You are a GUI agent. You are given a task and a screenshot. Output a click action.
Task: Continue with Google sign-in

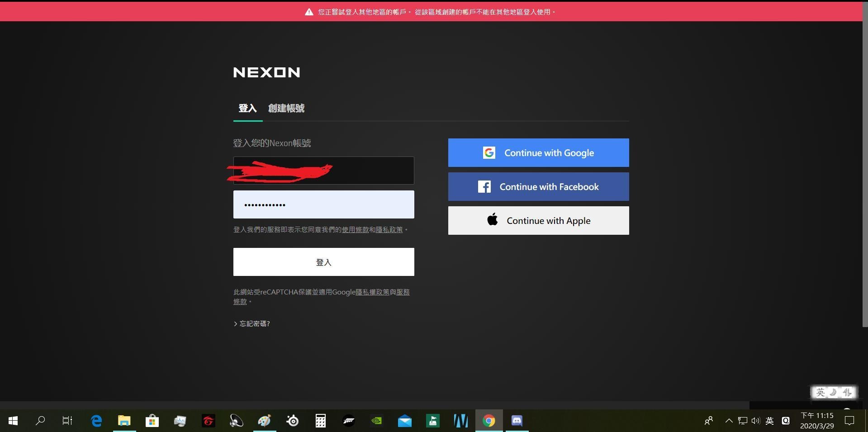(x=538, y=153)
